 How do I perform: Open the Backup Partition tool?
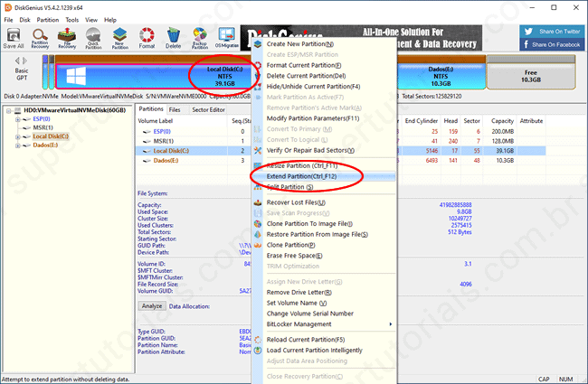(198, 38)
